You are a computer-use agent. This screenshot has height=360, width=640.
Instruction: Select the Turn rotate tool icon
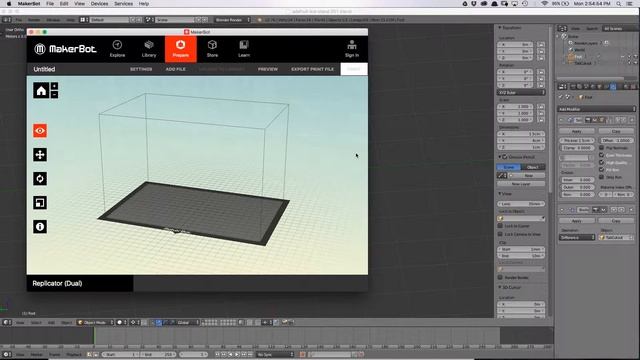click(40, 179)
